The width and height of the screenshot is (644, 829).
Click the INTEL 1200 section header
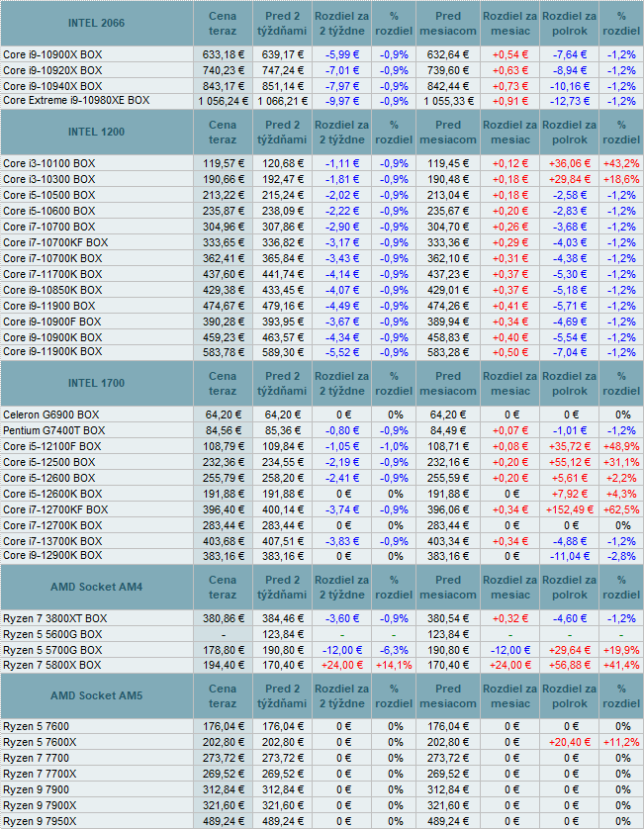click(x=97, y=133)
